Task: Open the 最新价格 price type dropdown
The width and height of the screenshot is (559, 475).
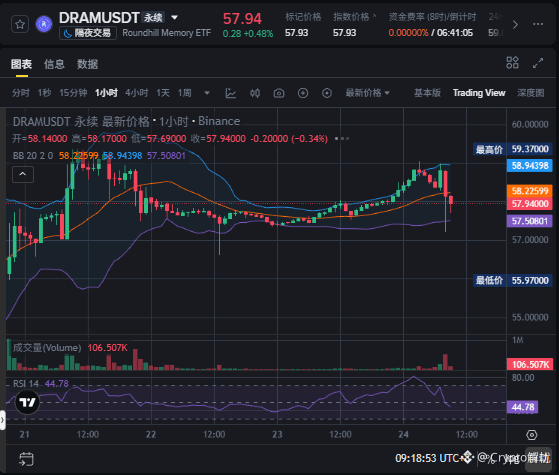Action: [x=368, y=93]
